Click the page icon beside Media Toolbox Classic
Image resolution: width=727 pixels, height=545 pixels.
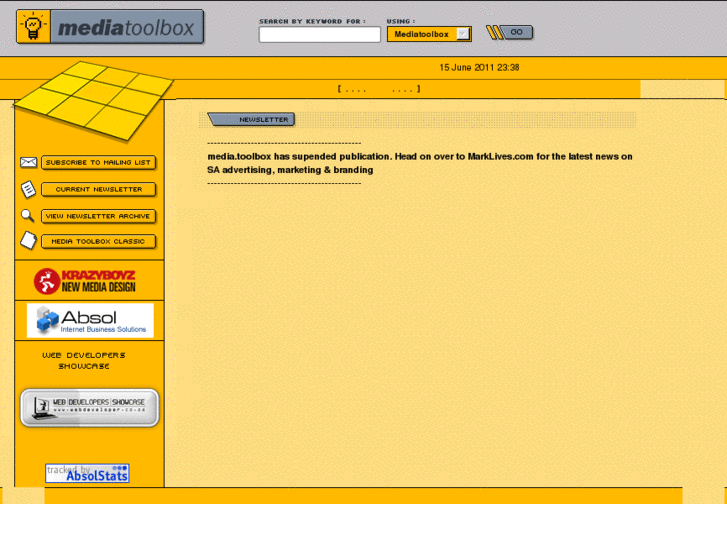[x=28, y=241]
